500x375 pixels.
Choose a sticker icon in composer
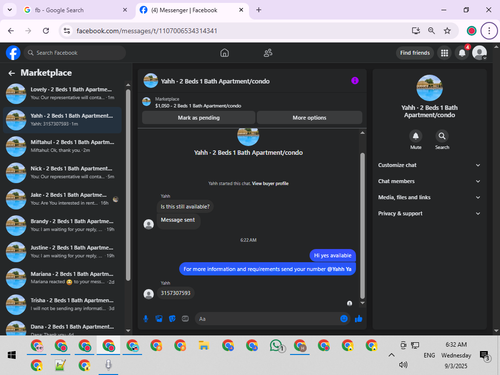click(172, 319)
